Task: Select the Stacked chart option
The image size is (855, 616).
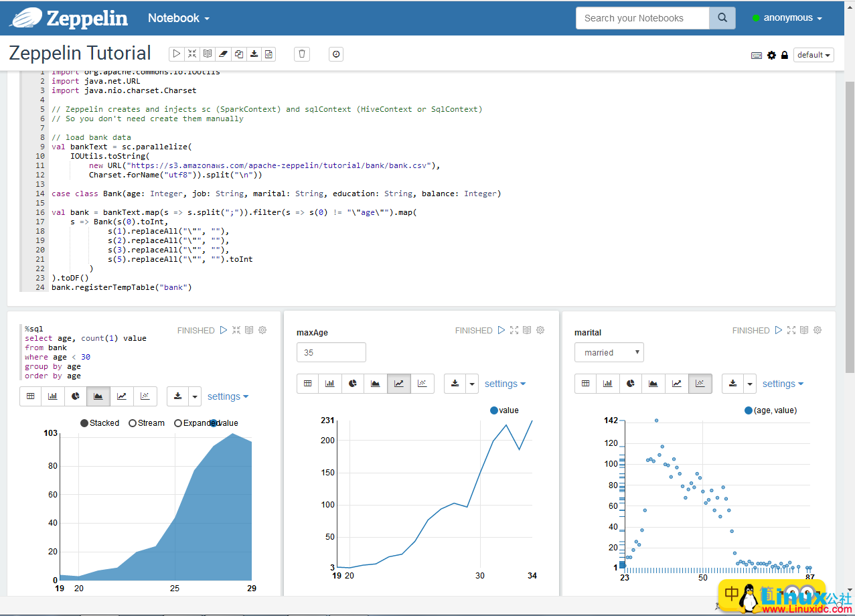Action: point(84,422)
